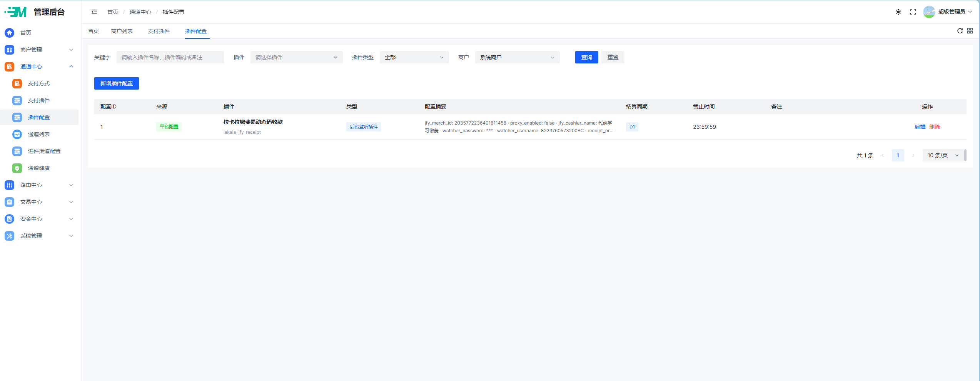Switch to the 支付插件 page tab
The width and height of the screenshot is (980, 381).
tap(159, 31)
